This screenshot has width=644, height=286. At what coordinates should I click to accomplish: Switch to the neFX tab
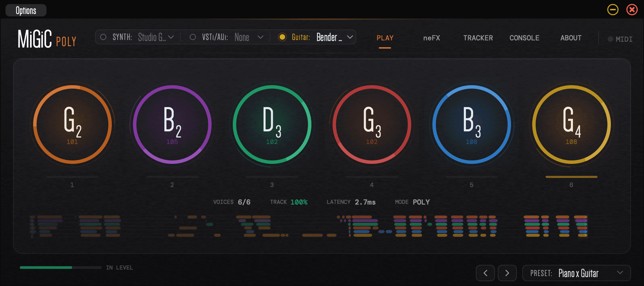click(x=431, y=38)
